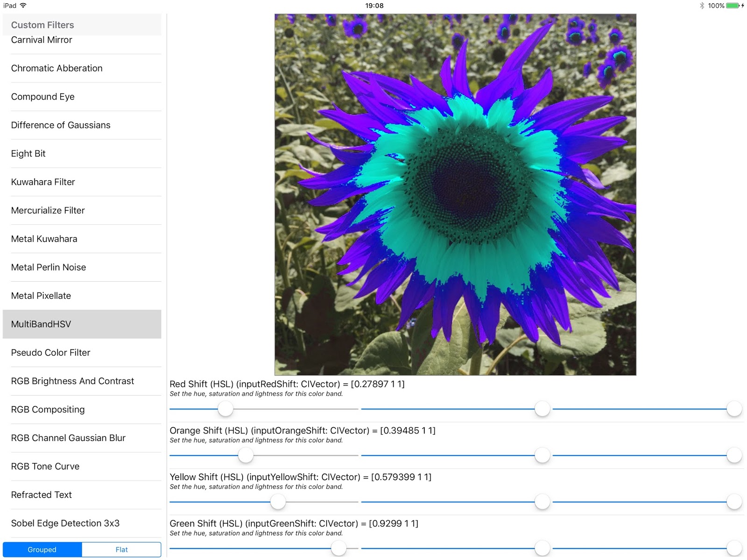Select the Carnival Mirror filter

pyautogui.click(x=41, y=40)
